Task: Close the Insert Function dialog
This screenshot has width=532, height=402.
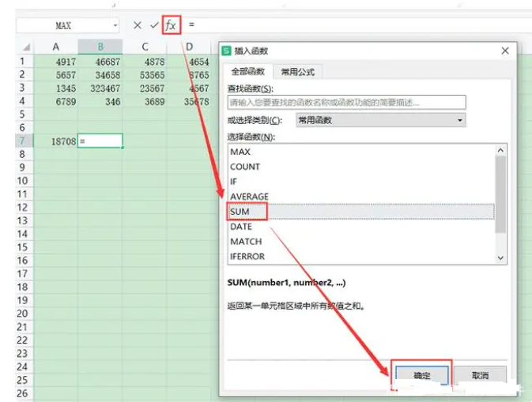Action: click(x=505, y=51)
